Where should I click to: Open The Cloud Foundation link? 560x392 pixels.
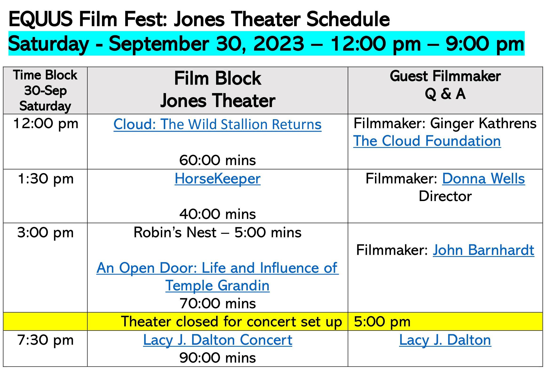(x=427, y=141)
